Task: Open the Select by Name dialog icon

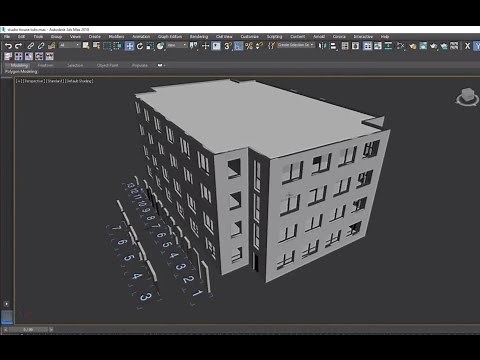Action: pos(97,46)
